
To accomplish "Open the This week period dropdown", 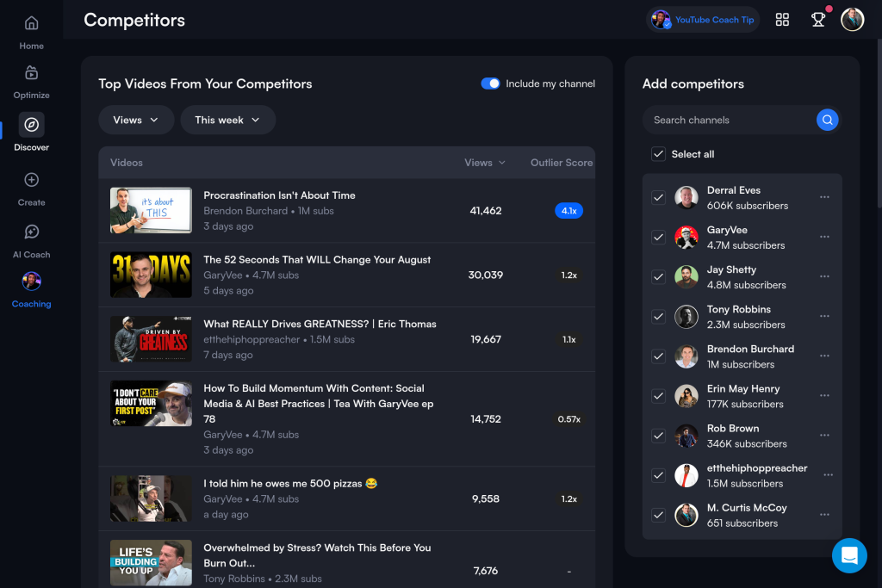I will tap(227, 120).
